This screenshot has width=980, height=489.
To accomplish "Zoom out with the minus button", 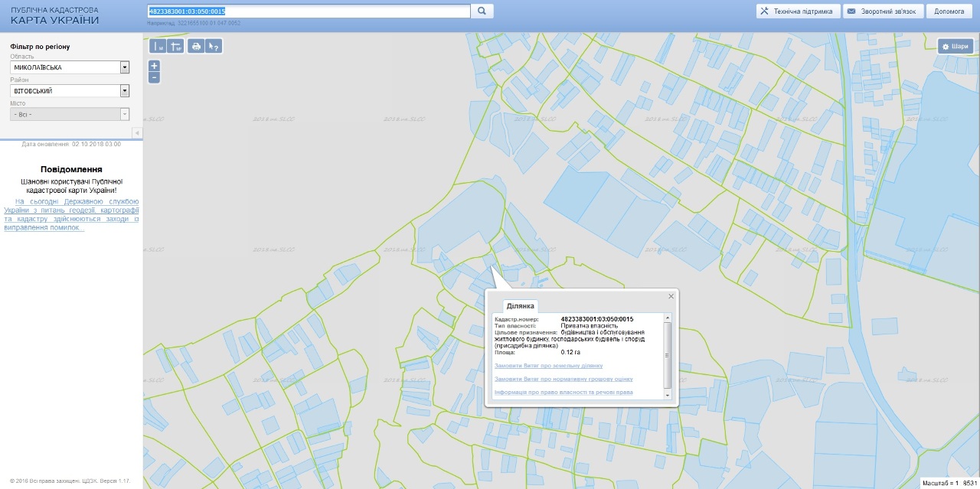I will pos(155,77).
